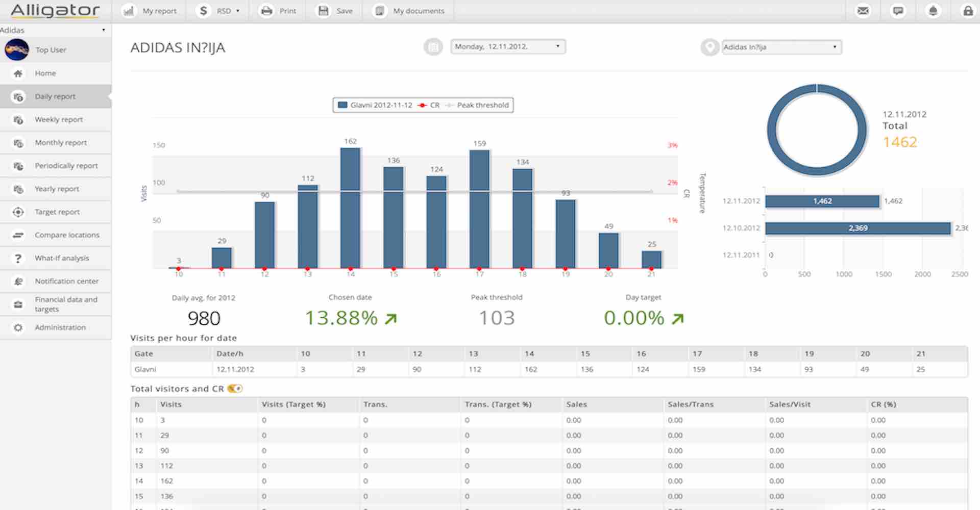Click the Periodically report sidebar icon
The width and height of the screenshot is (980, 510).
coord(18,166)
